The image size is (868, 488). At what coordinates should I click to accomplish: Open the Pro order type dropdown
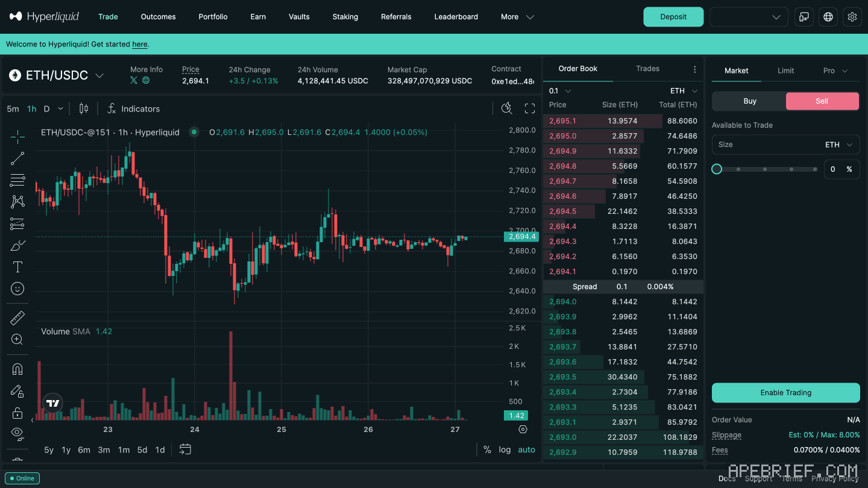(835, 70)
